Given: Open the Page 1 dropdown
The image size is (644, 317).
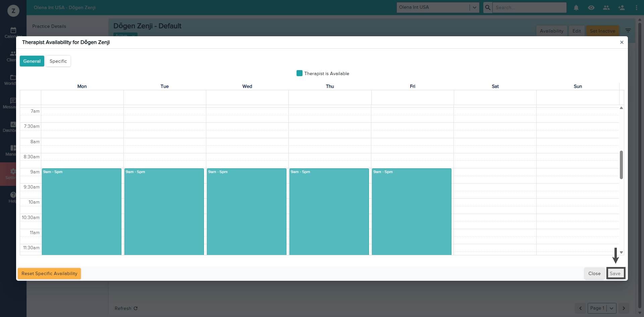Looking at the screenshot, I should click(611, 308).
